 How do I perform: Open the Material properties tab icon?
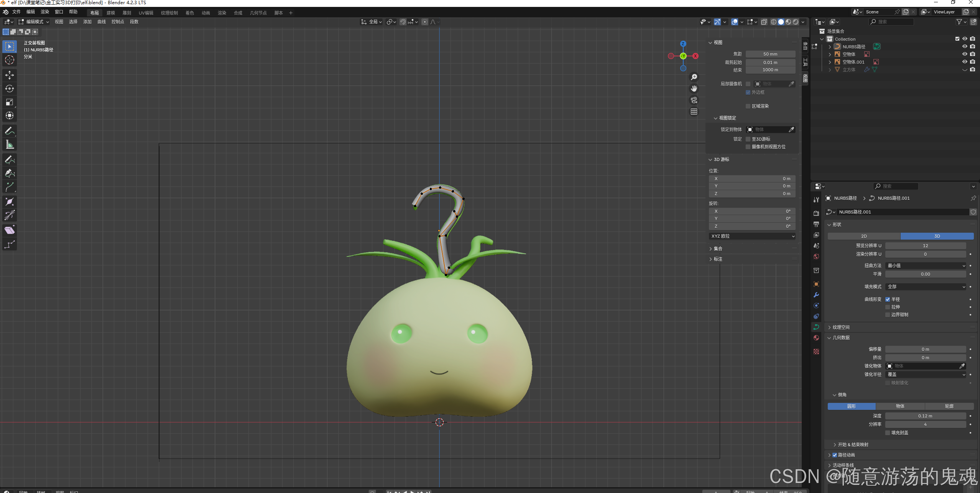pyautogui.click(x=816, y=338)
